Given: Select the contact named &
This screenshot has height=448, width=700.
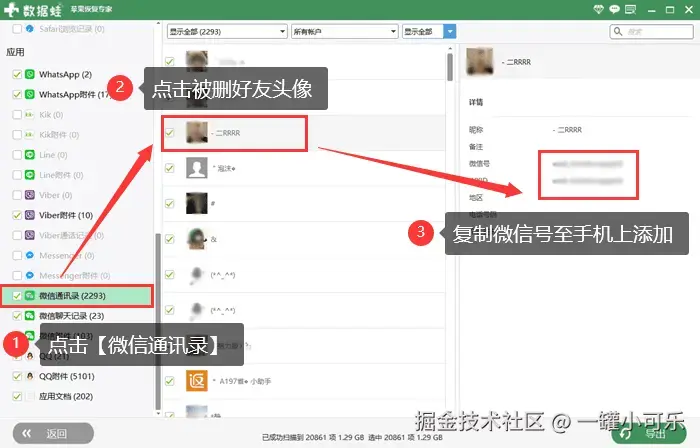Looking at the screenshot, I should pyautogui.click(x=304, y=239).
